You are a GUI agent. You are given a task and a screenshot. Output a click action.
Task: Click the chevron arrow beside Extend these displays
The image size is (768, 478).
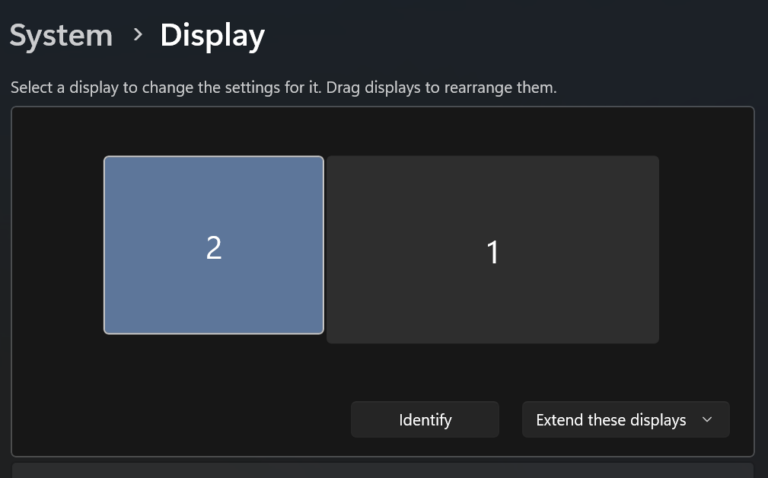[707, 420]
